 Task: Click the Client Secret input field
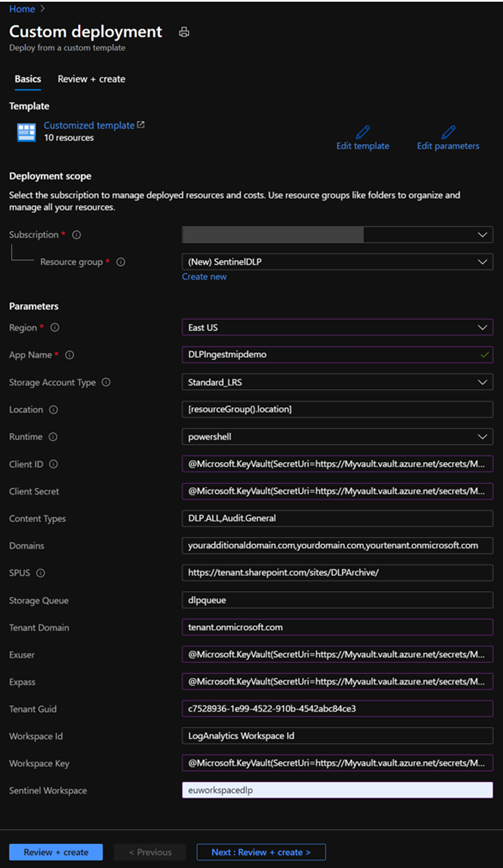click(337, 491)
